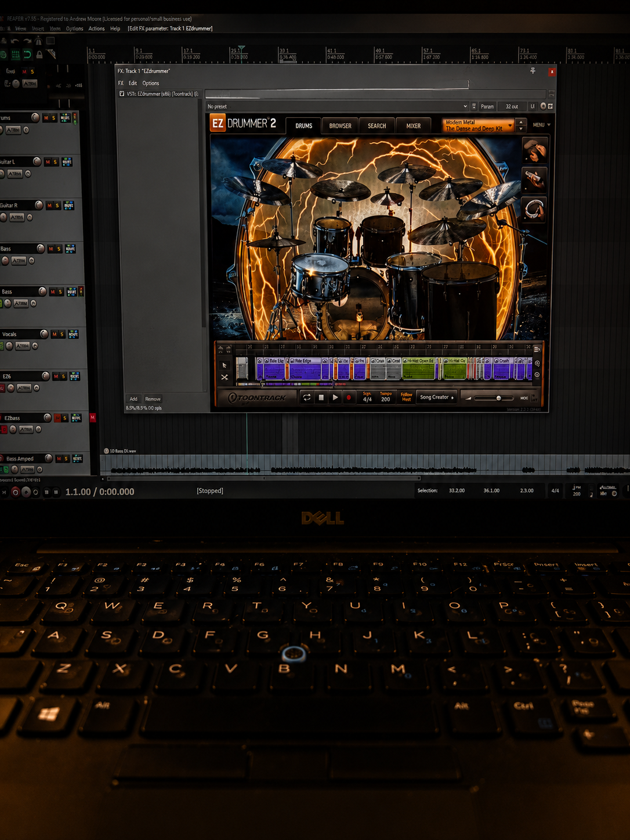630x840 pixels.
Task: Zoom out the EZdrummer song track
Action: (537, 375)
